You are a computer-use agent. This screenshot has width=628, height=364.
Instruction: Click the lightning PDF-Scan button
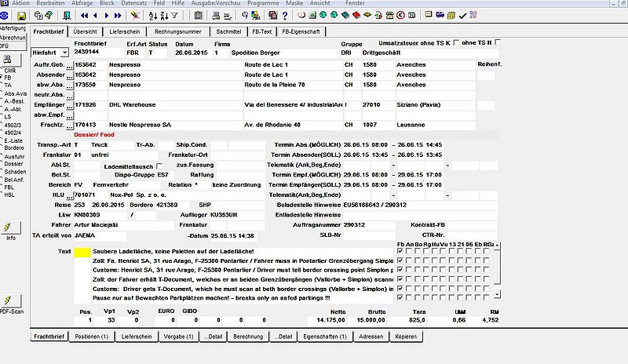point(10,300)
